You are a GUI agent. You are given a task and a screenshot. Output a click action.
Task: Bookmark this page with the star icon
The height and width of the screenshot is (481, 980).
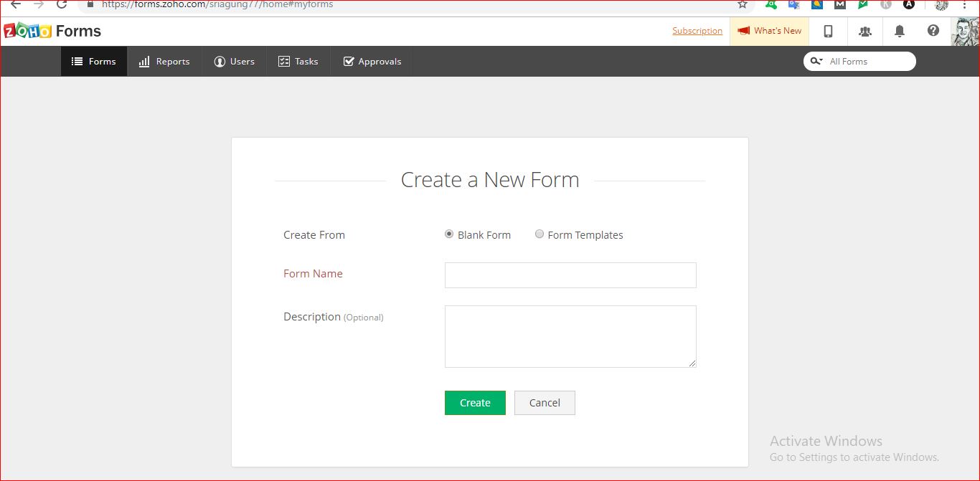coord(743,4)
